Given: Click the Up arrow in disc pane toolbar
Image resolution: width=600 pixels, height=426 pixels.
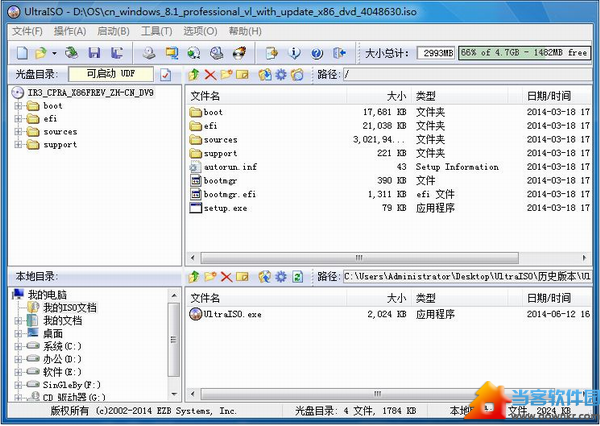Looking at the screenshot, I should 194,74.
